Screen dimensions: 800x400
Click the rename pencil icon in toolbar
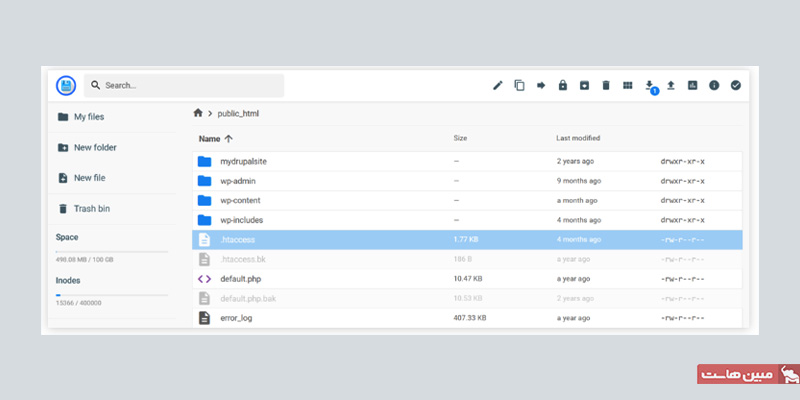coord(497,85)
